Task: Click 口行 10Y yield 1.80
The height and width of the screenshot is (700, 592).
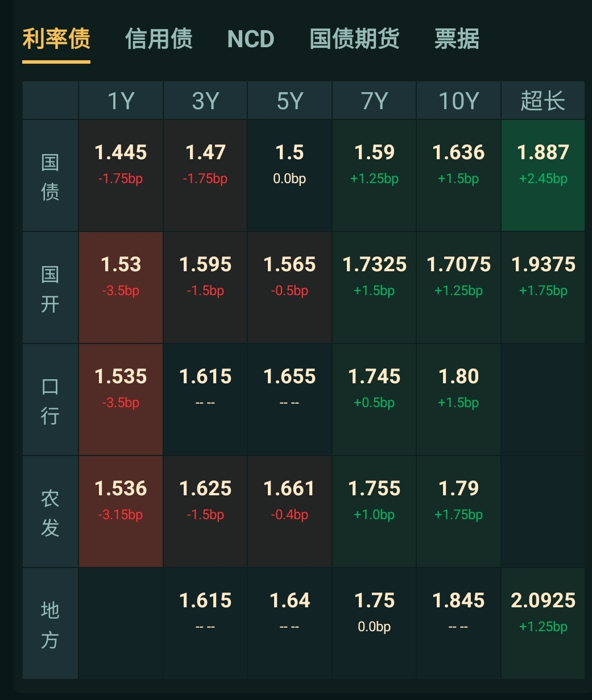Action: pos(458,387)
